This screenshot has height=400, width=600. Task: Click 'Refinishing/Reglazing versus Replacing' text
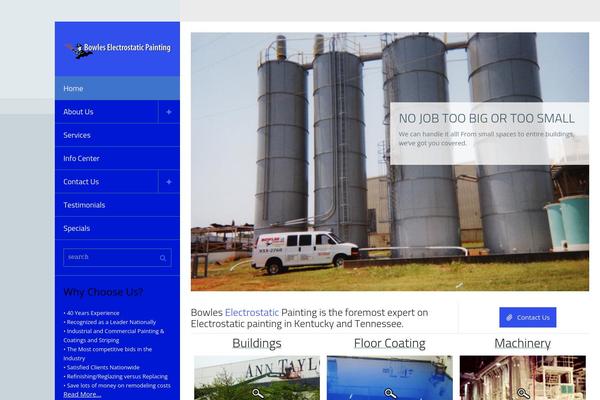(116, 377)
